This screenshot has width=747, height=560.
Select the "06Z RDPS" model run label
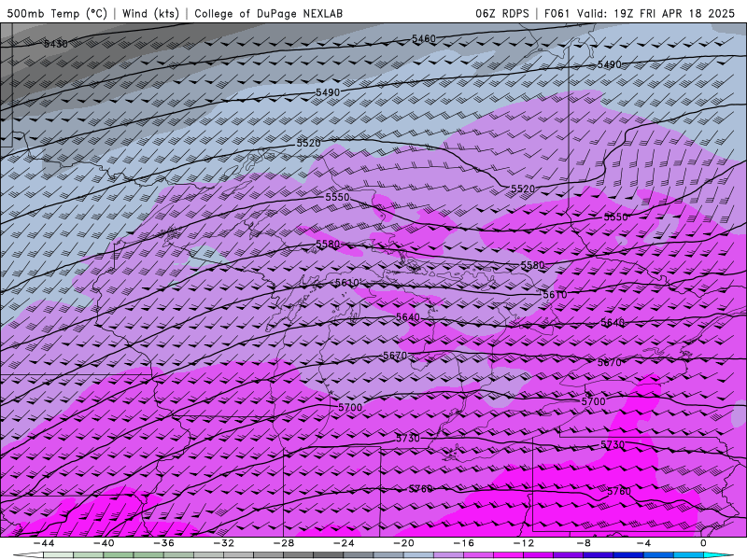[502, 13]
